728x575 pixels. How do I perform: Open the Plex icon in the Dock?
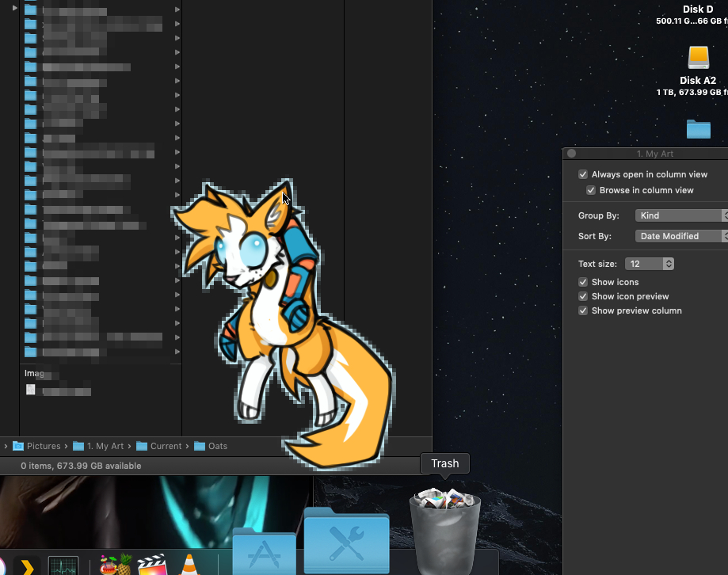pos(26,566)
